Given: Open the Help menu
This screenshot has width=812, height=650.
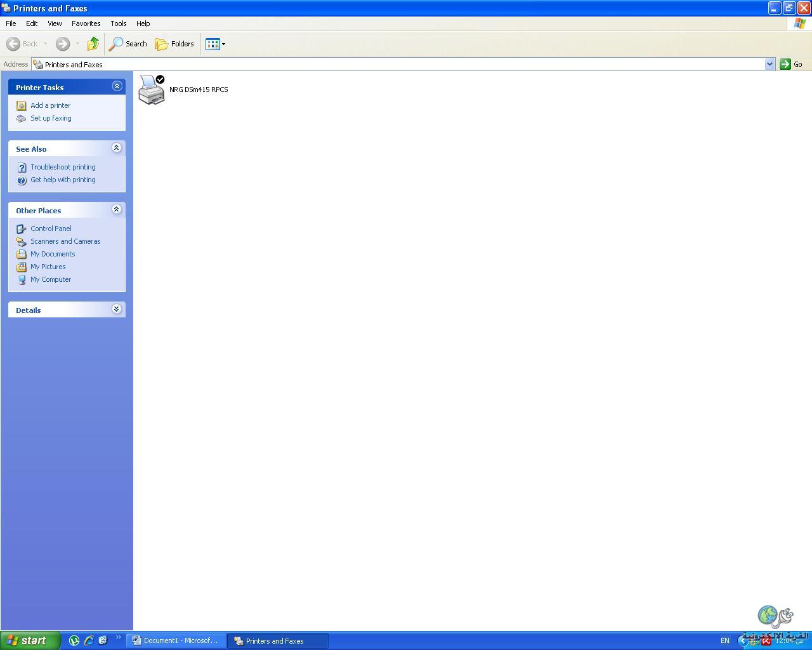Looking at the screenshot, I should [143, 23].
